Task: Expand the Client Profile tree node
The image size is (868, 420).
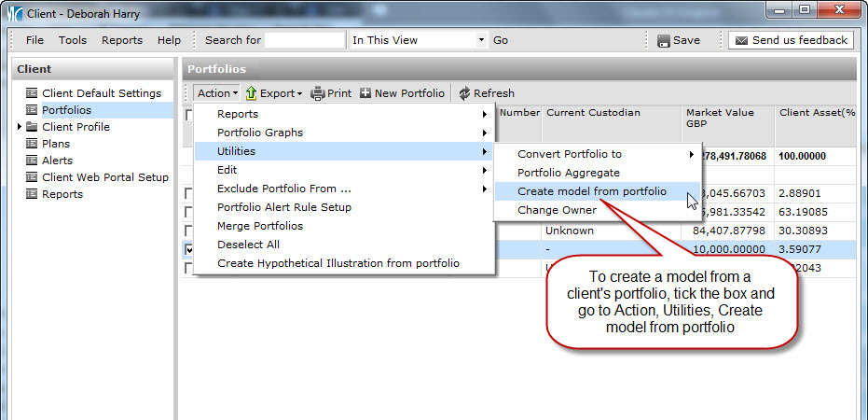Action: [20, 127]
